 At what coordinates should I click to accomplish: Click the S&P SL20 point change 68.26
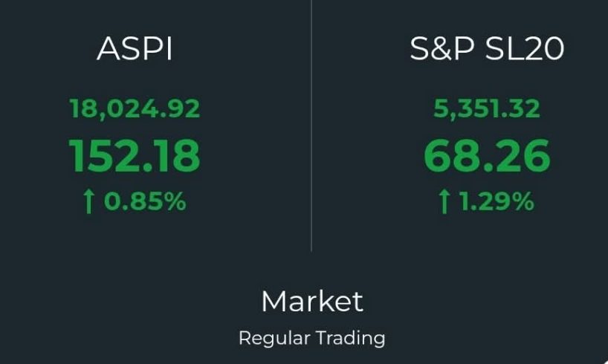point(487,156)
